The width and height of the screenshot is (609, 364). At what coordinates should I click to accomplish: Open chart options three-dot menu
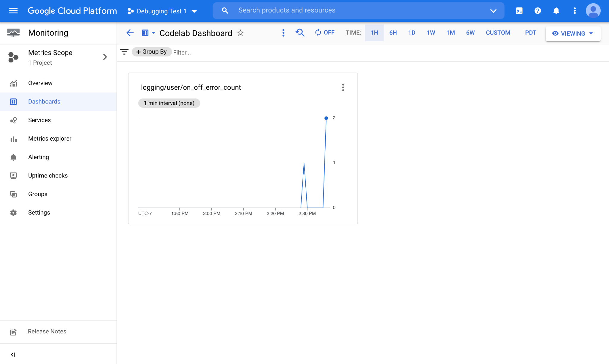coord(343,87)
